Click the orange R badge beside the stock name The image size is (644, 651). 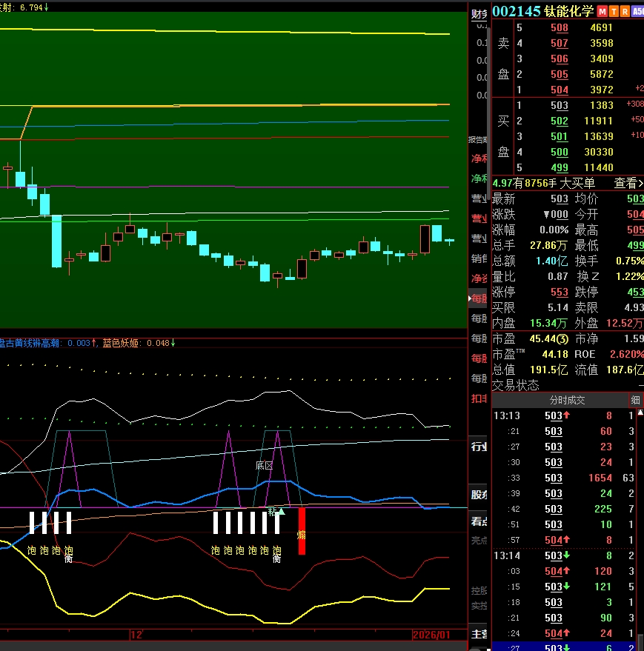pos(625,11)
